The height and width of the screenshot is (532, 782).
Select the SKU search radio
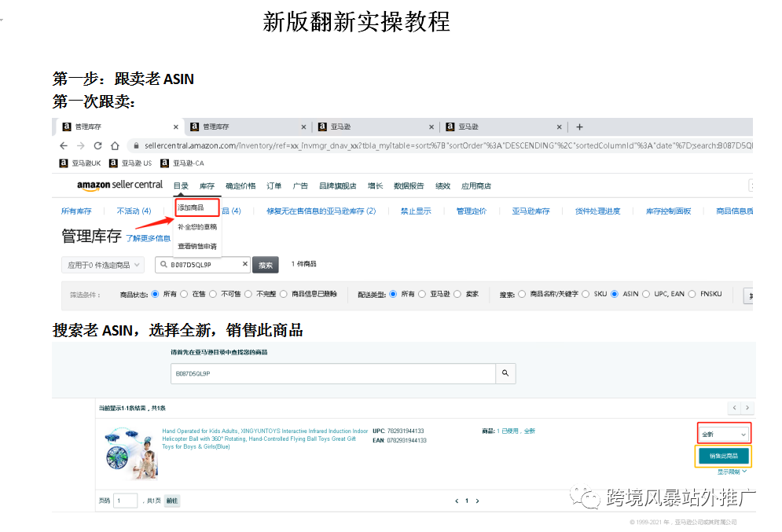pos(586,294)
